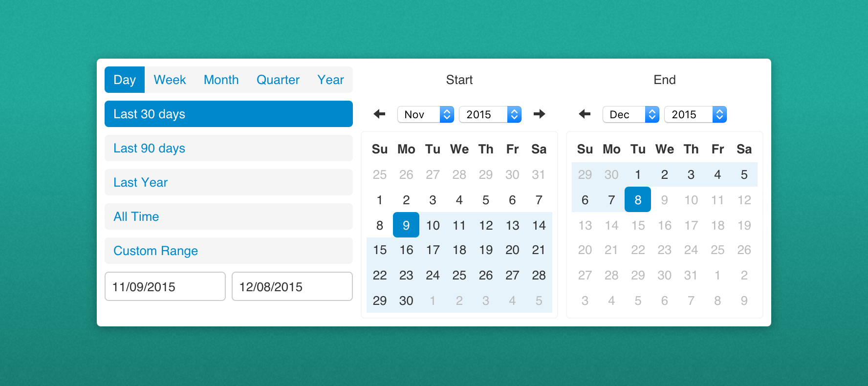
Task: Open the Nov month dropdown
Action: tap(425, 114)
